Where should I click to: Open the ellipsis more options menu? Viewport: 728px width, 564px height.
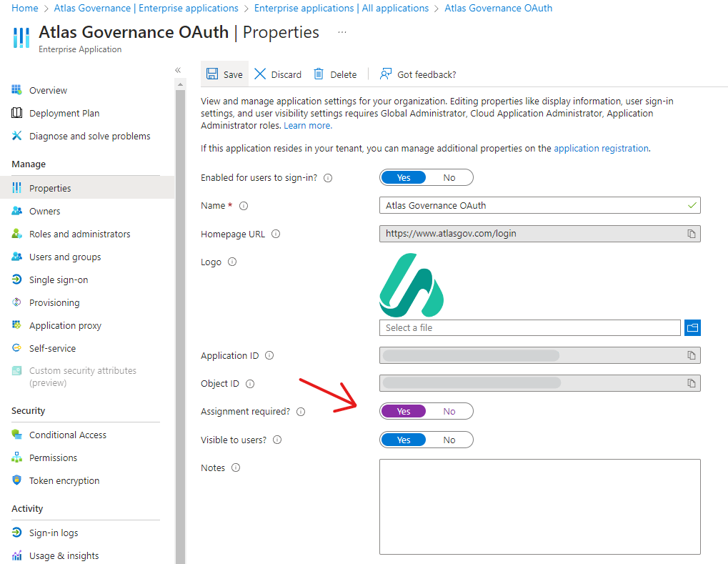342,32
